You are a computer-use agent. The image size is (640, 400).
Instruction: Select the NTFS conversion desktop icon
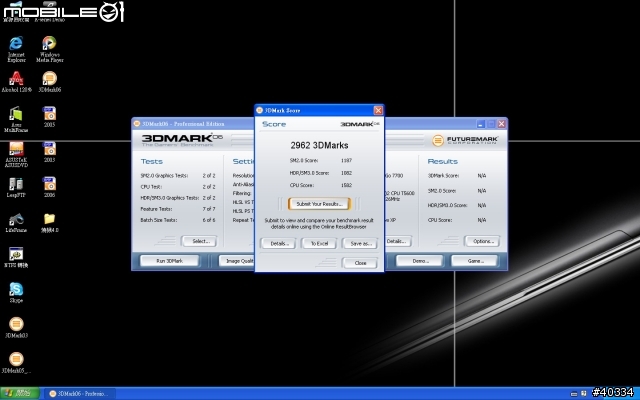(x=16, y=257)
